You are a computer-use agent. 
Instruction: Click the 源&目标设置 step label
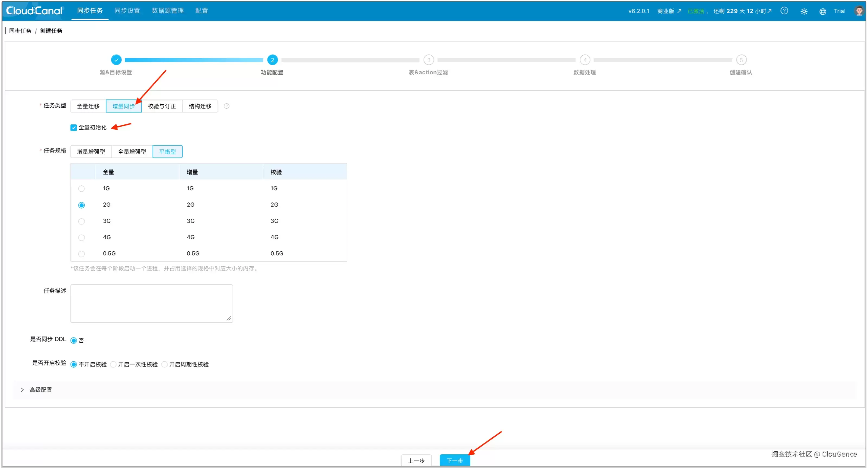pos(116,72)
